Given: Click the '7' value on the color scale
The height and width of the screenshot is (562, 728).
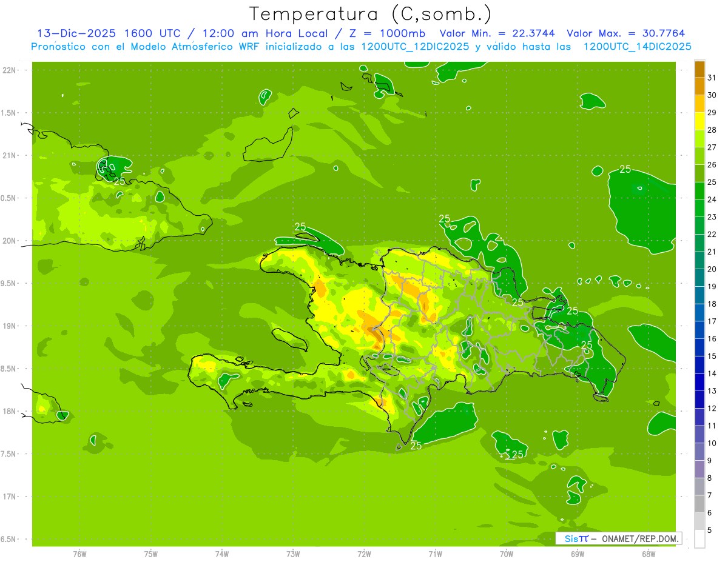Looking at the screenshot, I should (x=710, y=495).
